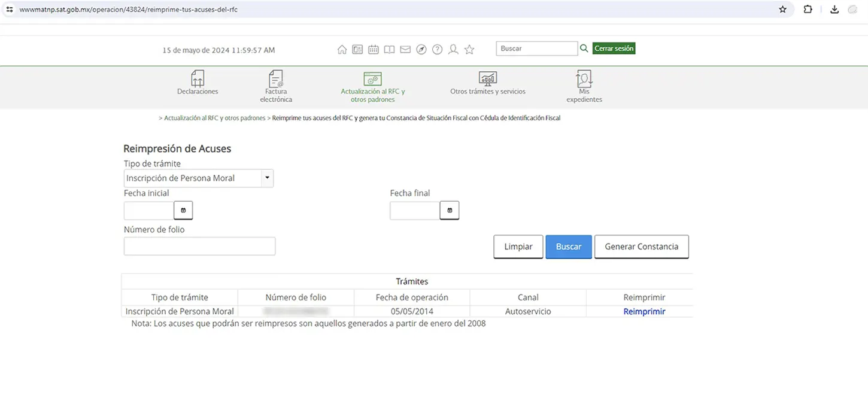Open the compass navigation icon
Screen dimensions: 868x419
[x=421, y=50]
